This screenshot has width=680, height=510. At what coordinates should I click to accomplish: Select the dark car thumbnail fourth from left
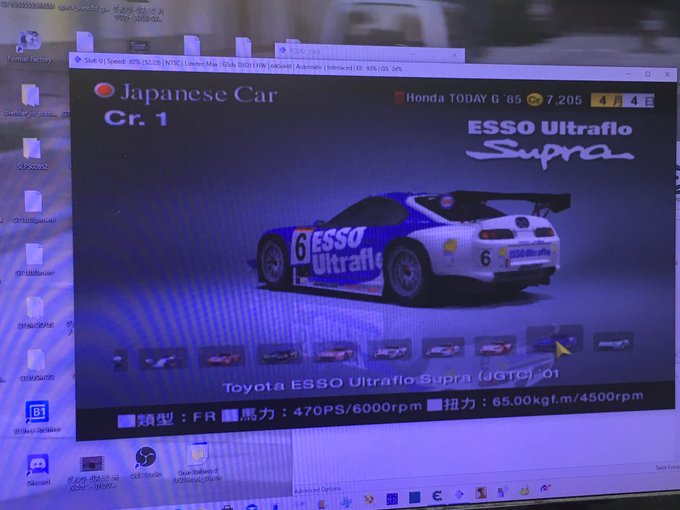[x=280, y=355]
